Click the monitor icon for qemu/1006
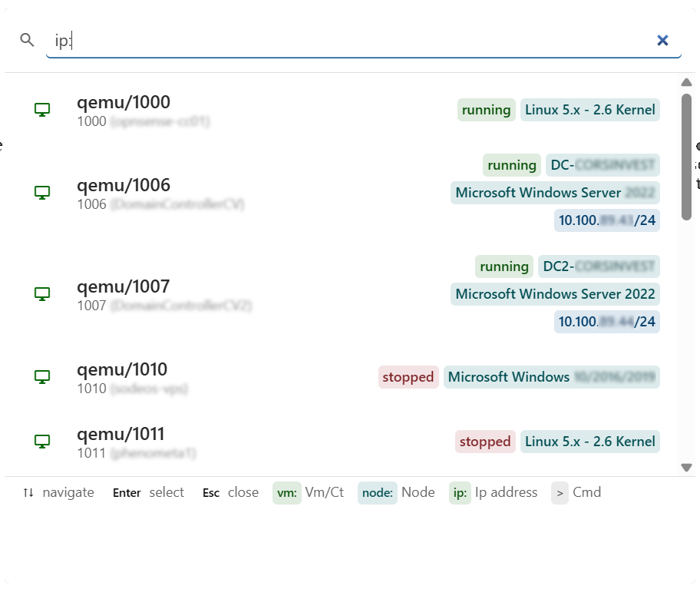 [42, 193]
